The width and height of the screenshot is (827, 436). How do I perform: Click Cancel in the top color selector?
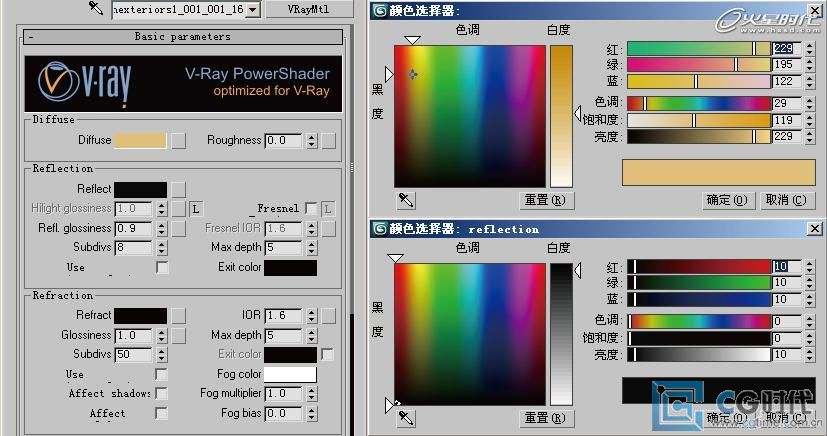786,200
